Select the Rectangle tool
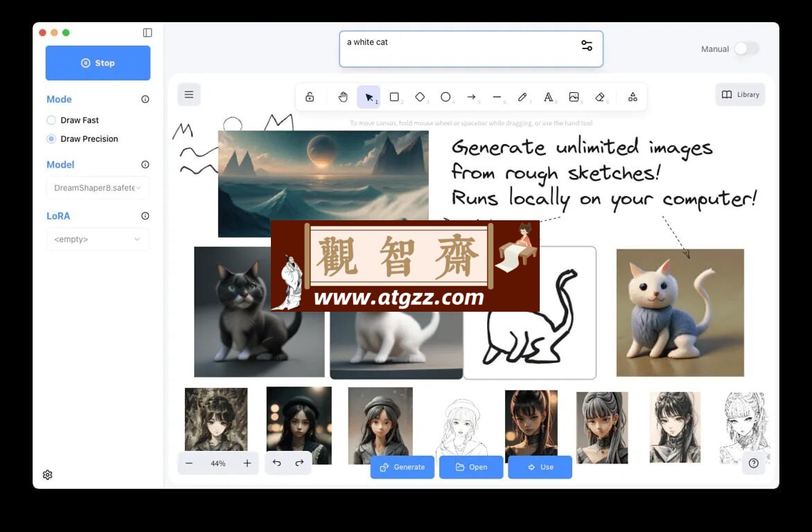 pyautogui.click(x=394, y=97)
